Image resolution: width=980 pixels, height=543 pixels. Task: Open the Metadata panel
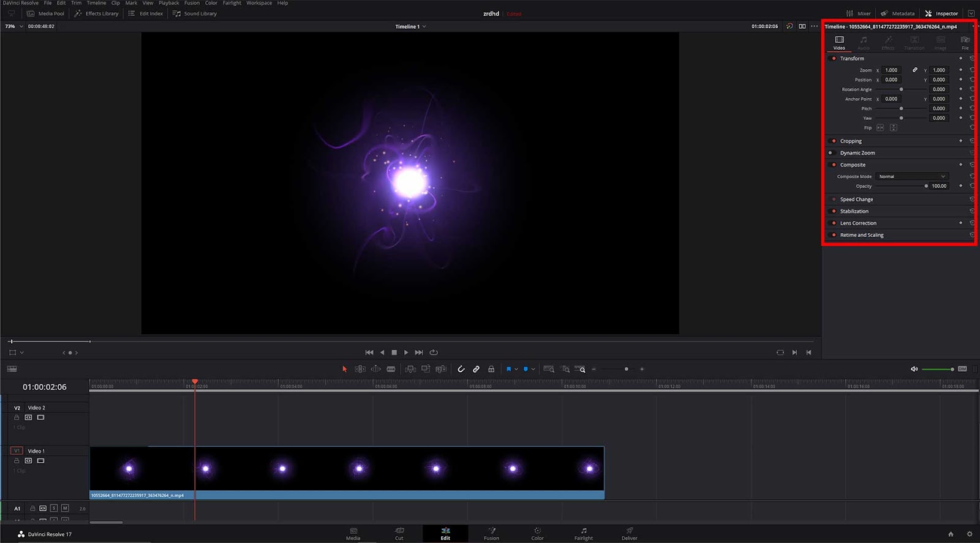click(897, 13)
